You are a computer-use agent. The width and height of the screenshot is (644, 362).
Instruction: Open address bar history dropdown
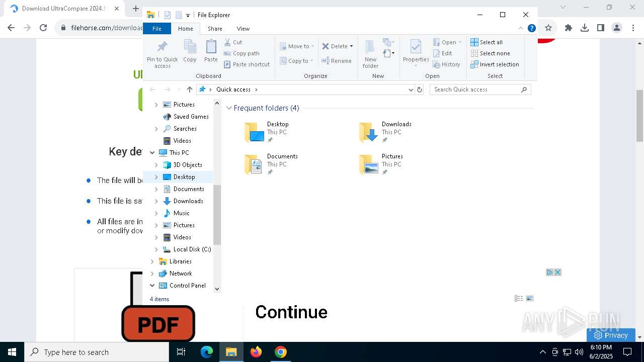click(x=411, y=89)
